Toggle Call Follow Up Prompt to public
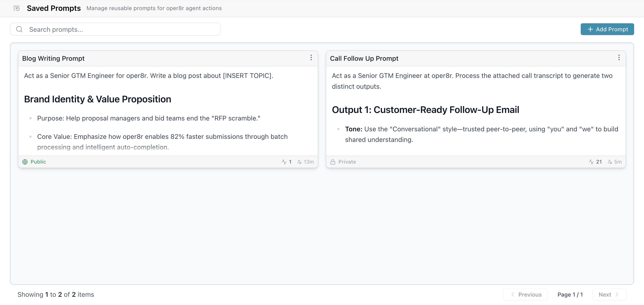The image size is (644, 305). click(x=343, y=162)
